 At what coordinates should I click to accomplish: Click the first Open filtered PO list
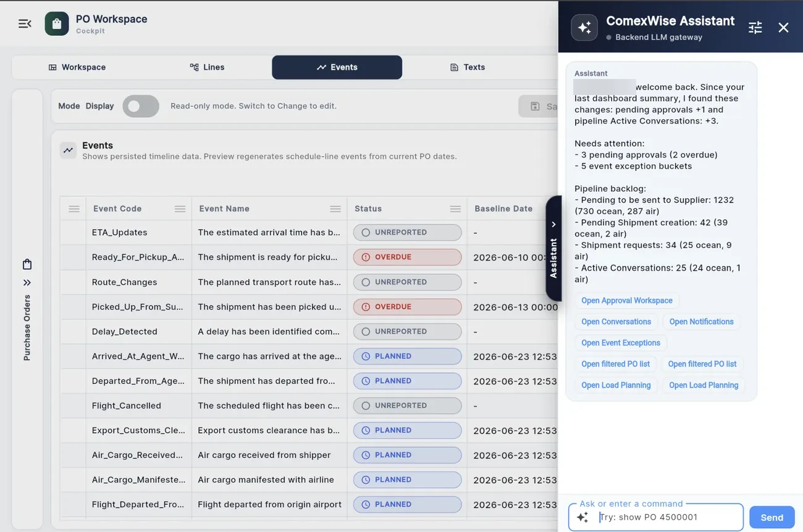tap(615, 364)
